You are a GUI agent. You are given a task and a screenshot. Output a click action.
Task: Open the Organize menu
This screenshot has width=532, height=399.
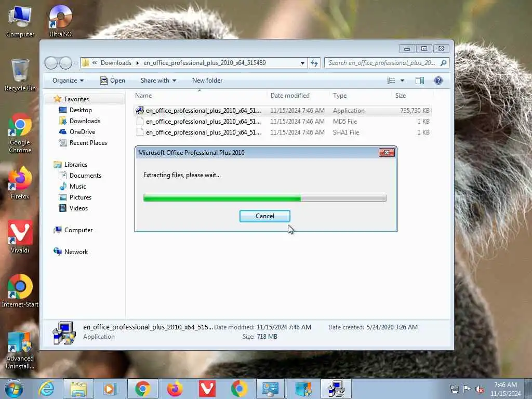68,81
